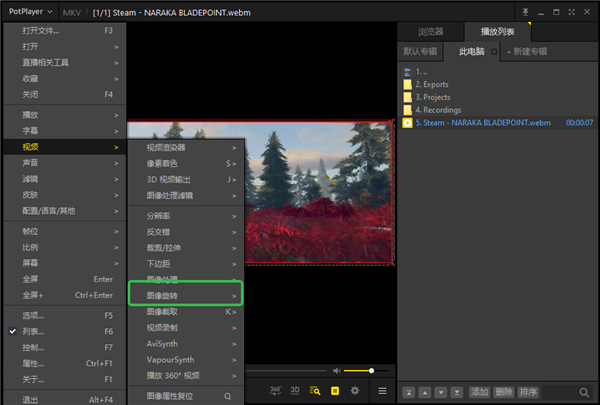Click the speaker mute icon
Image resolution: width=600 pixels, height=405 pixels.
pyautogui.click(x=336, y=371)
